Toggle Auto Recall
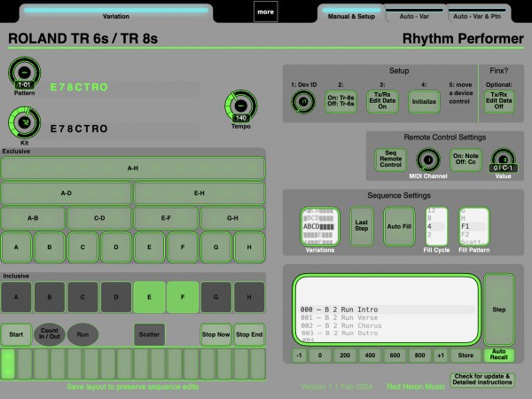Screen dimensions: 532x399 (x=498, y=355)
